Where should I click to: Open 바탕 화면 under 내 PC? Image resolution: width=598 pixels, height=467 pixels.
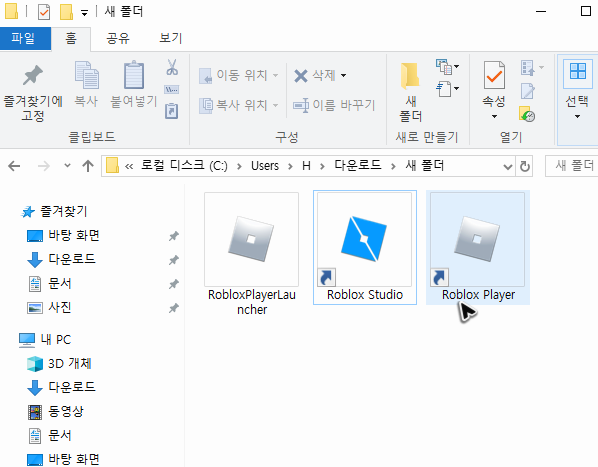point(63,459)
